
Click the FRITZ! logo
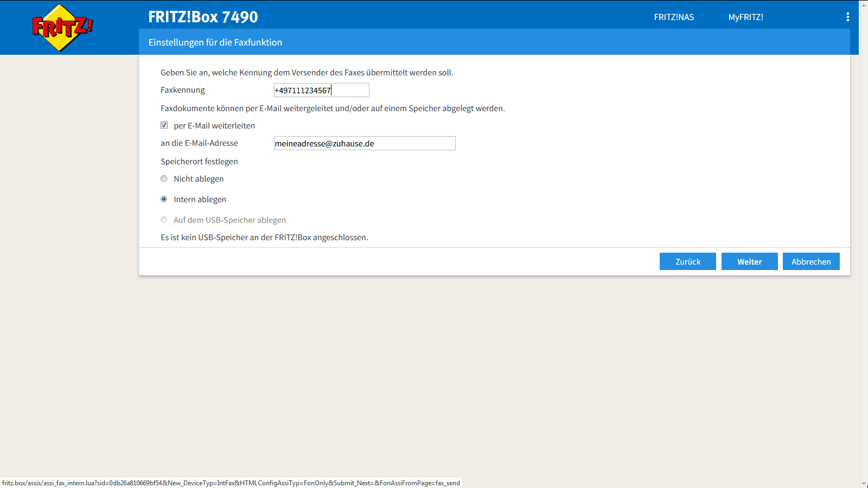[x=62, y=27]
